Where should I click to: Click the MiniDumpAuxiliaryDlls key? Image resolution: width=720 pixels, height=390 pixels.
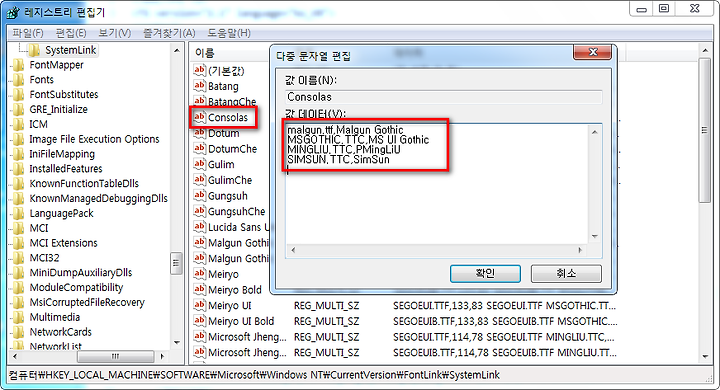pos(81,272)
